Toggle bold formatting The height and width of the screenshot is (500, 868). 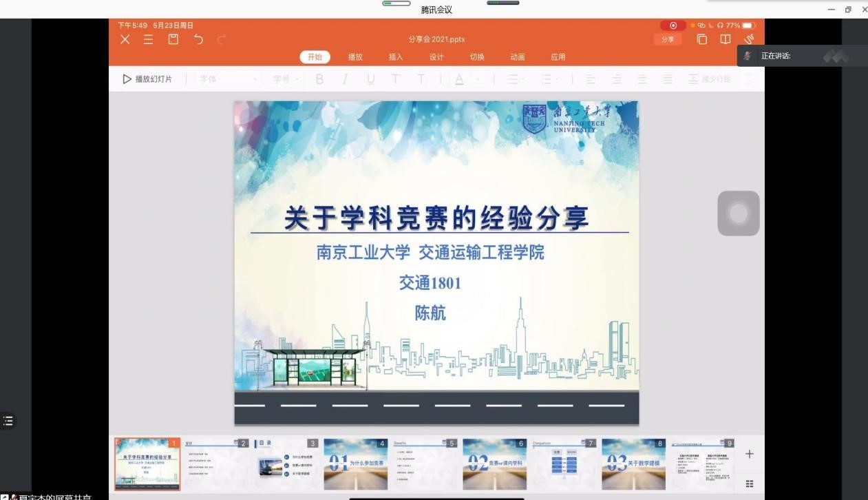319,79
